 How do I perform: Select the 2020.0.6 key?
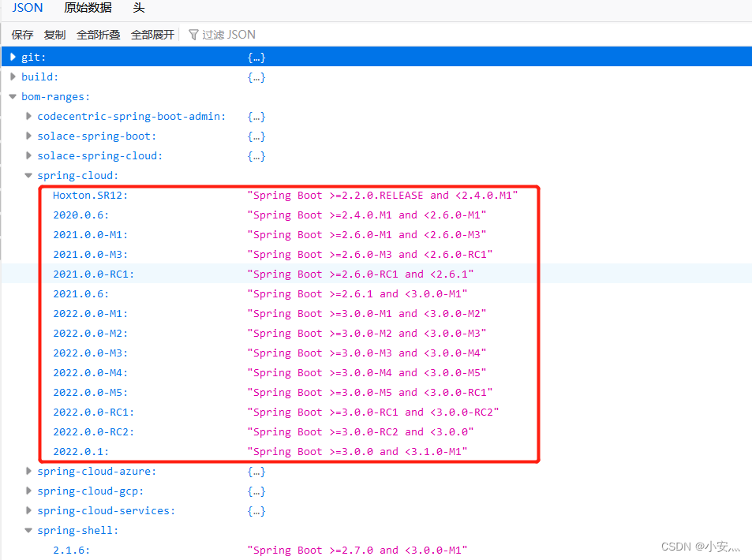pyautogui.click(x=81, y=215)
